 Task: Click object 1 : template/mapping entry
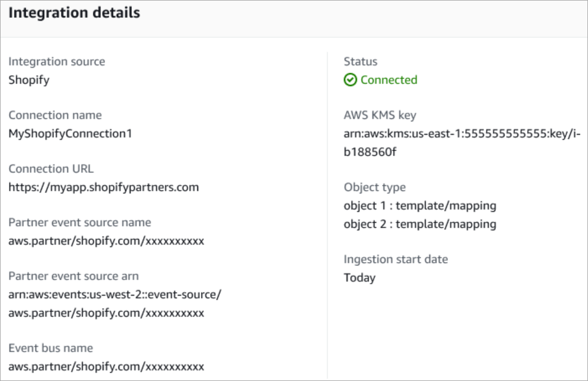click(420, 206)
